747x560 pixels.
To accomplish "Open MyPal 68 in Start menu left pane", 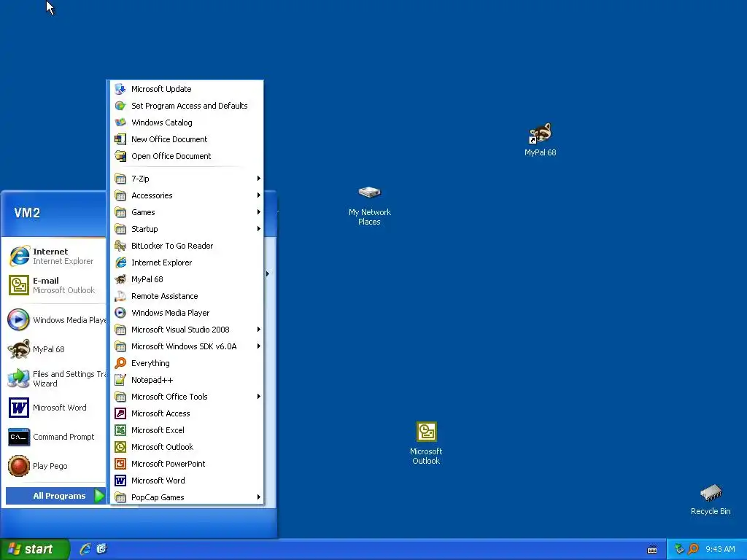I will (x=55, y=349).
